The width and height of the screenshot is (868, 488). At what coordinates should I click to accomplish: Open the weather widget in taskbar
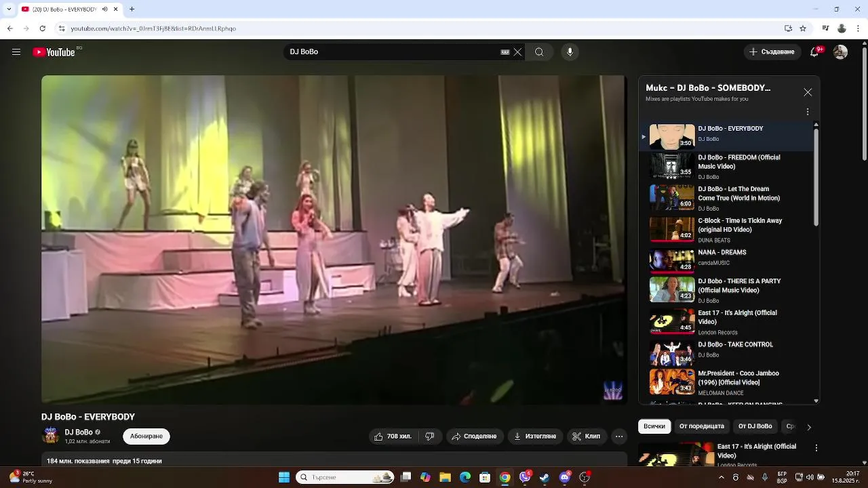(x=31, y=477)
